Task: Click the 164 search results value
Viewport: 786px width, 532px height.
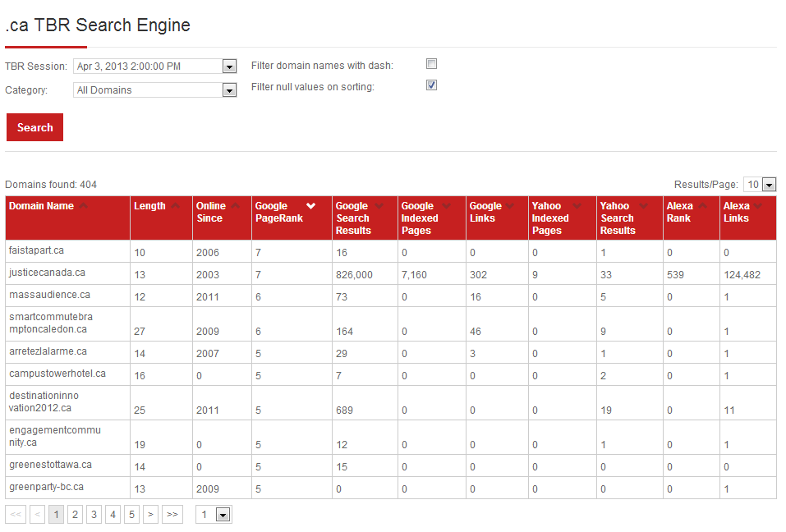Action: [x=344, y=332]
